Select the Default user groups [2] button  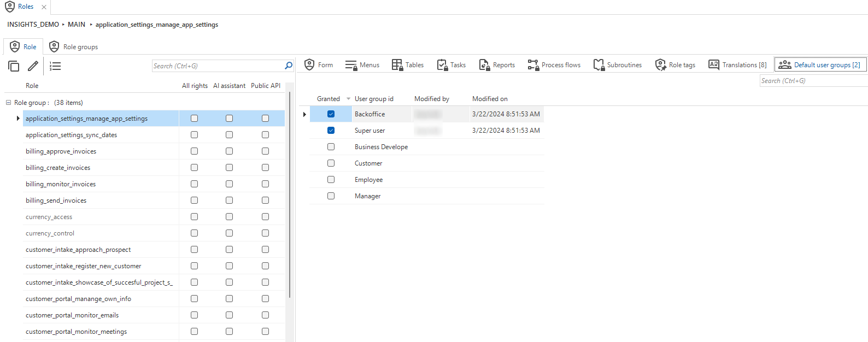[820, 65]
